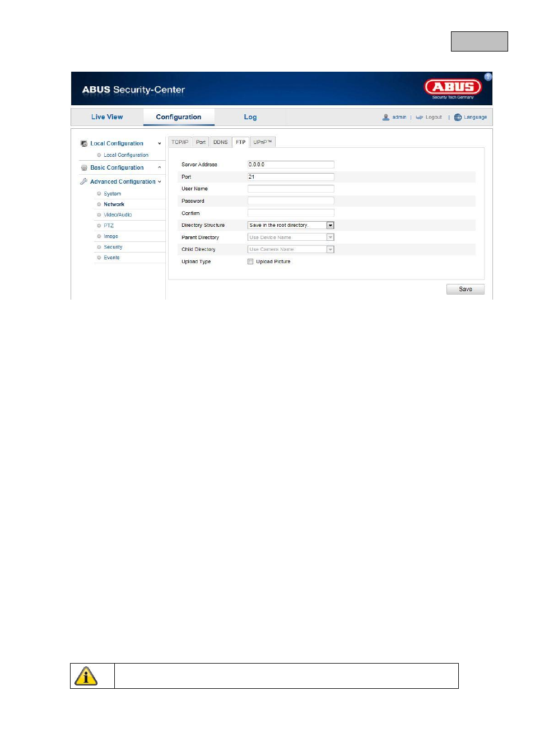Click the Advanced Configuration heading
The height and width of the screenshot is (756, 535).
123,181
